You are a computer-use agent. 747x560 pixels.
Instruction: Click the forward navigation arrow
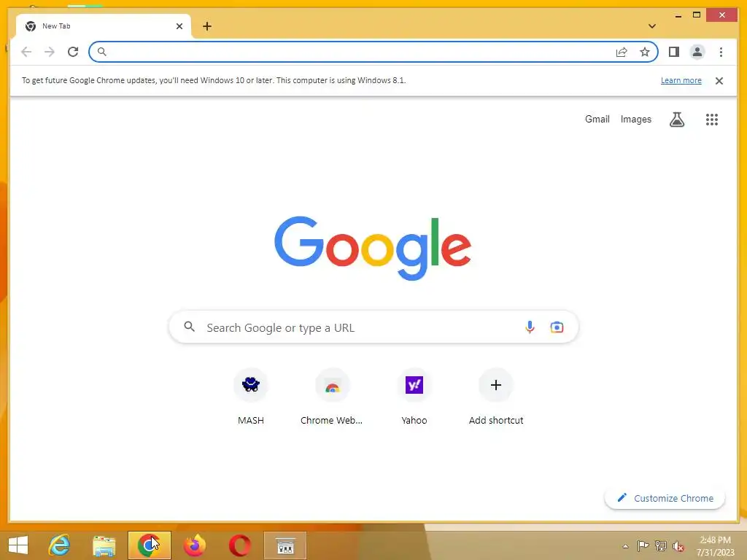pos(50,52)
